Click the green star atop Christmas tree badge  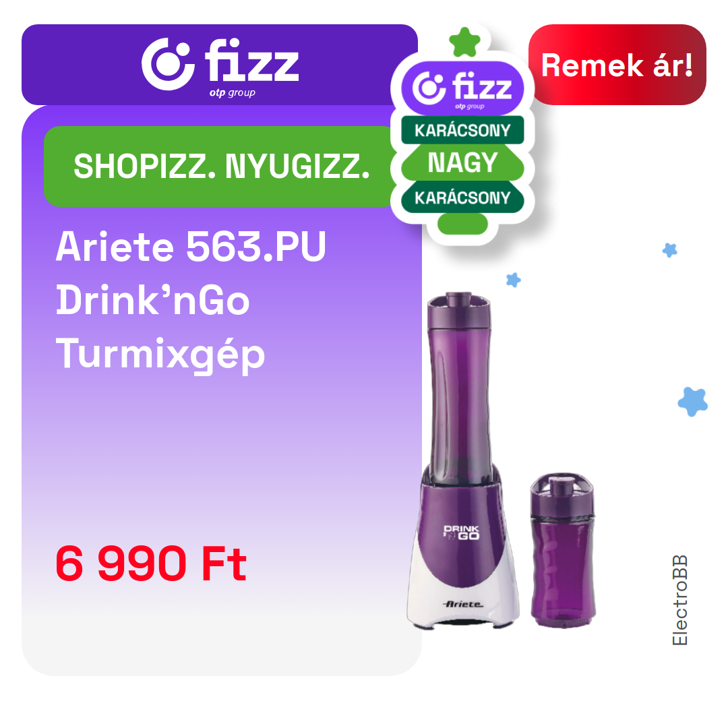464,42
